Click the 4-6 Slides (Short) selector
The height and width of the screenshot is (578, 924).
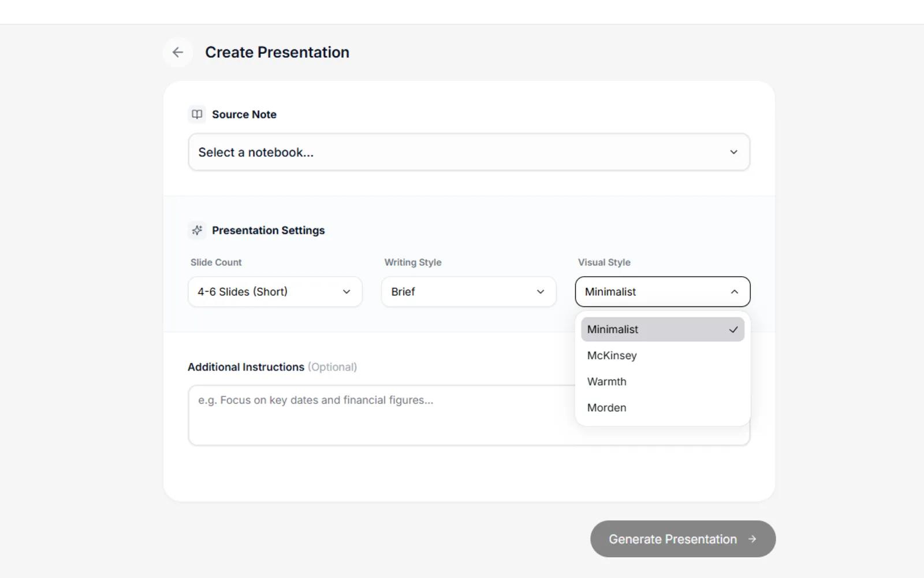[275, 291]
